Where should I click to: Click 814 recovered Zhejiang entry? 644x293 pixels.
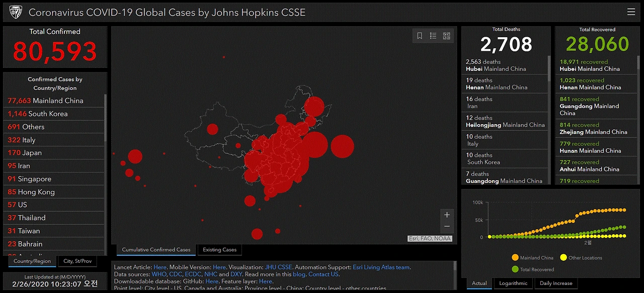pyautogui.click(x=596, y=128)
